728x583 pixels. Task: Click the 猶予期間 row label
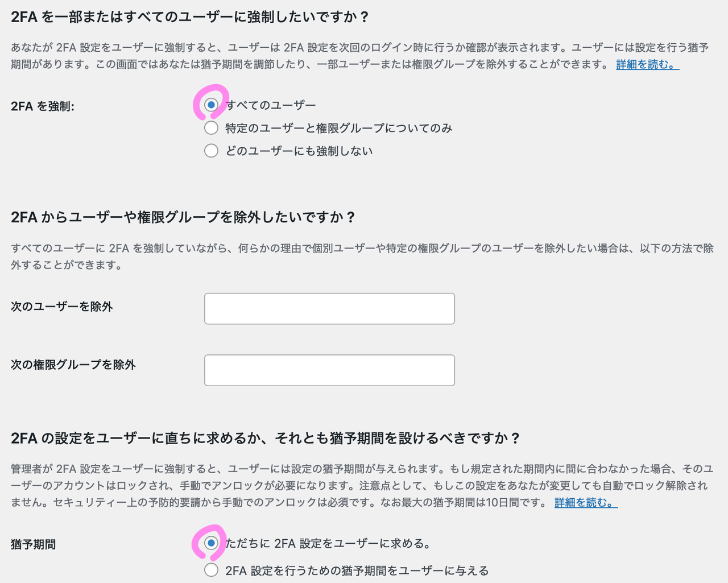pos(34,544)
